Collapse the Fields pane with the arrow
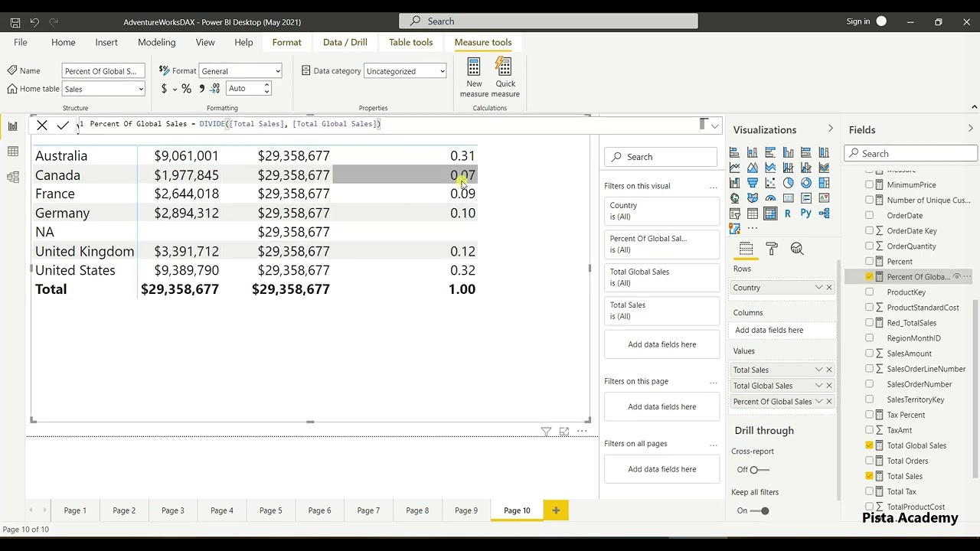This screenshot has height=551, width=980. tap(971, 129)
